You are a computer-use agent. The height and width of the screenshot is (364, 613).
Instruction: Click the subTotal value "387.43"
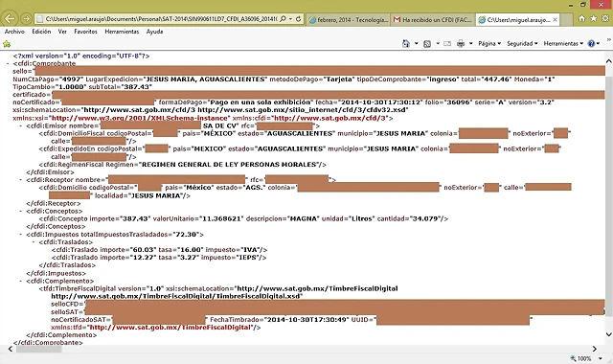tap(136, 87)
